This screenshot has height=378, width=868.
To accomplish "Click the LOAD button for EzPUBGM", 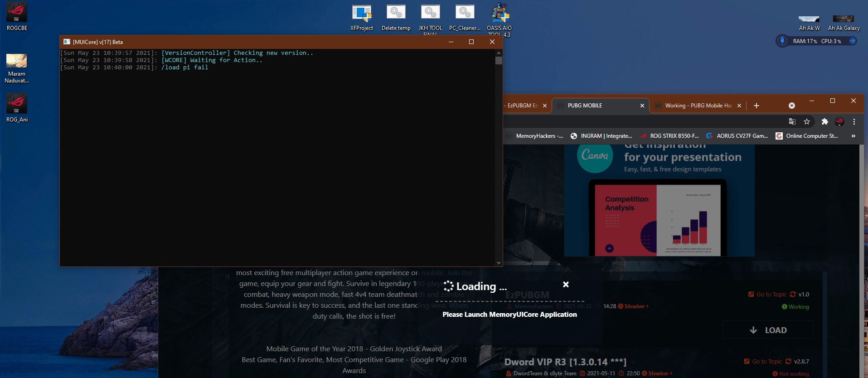I will pyautogui.click(x=768, y=330).
